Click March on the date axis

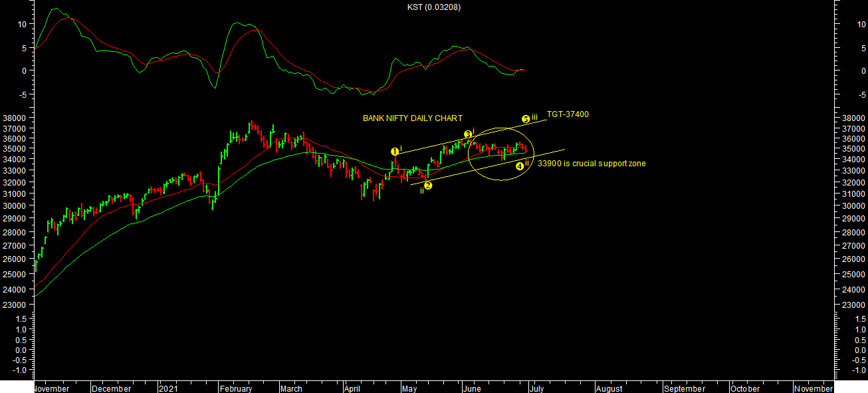[290, 388]
